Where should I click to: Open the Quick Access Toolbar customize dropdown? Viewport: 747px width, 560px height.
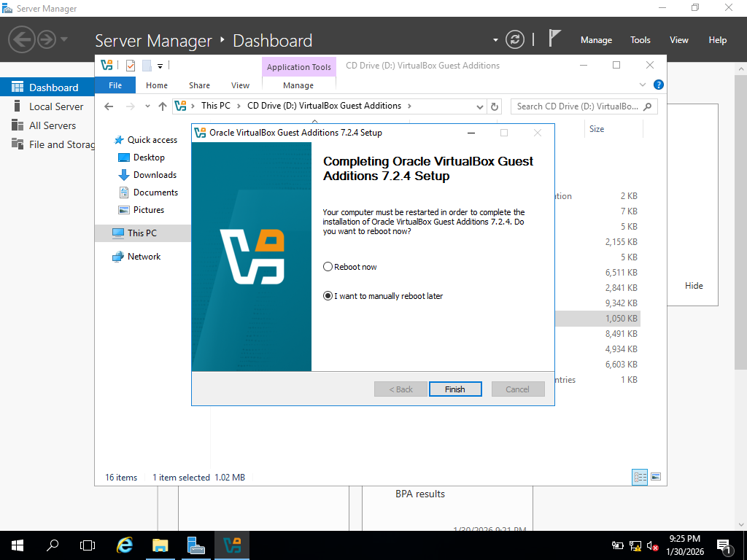(x=160, y=66)
